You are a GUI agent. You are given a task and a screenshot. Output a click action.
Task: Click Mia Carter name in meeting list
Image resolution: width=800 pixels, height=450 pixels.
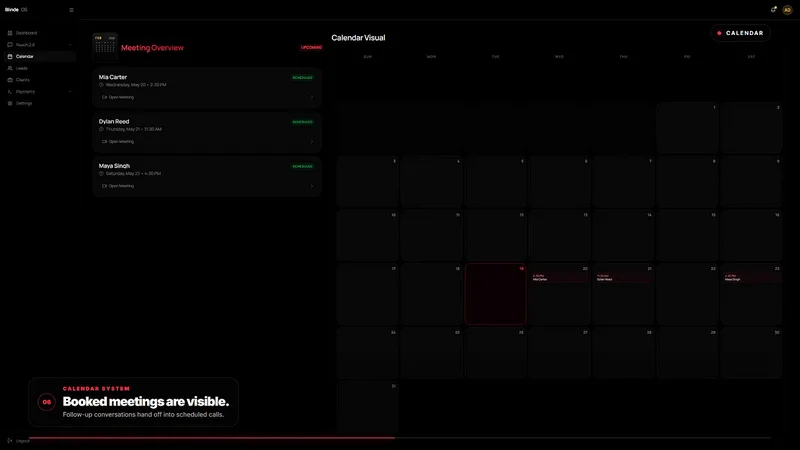pyautogui.click(x=113, y=78)
